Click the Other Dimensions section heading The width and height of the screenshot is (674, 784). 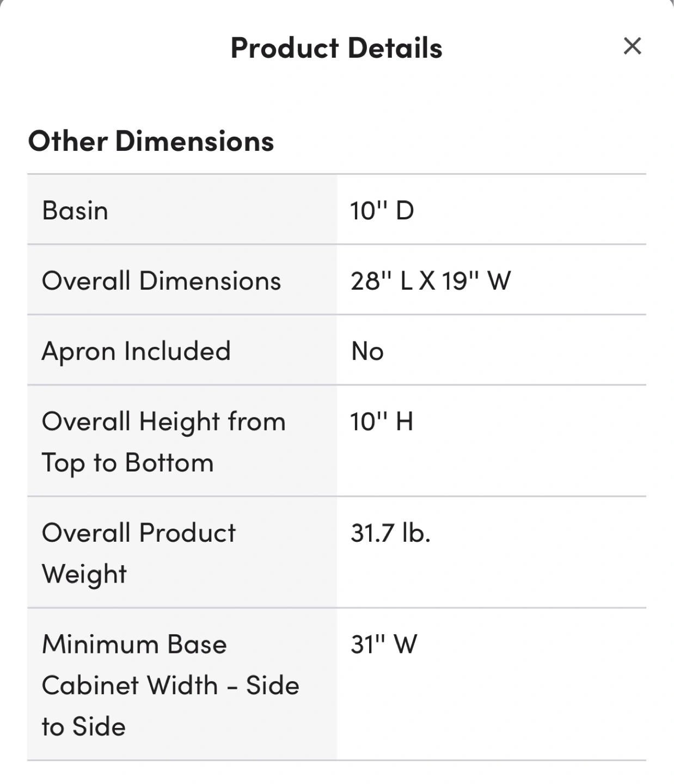(x=151, y=141)
